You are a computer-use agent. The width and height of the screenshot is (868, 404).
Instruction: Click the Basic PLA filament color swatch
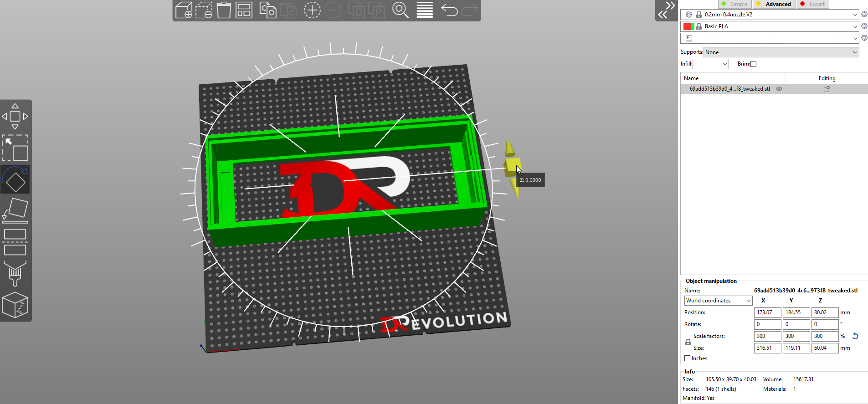pos(689,26)
